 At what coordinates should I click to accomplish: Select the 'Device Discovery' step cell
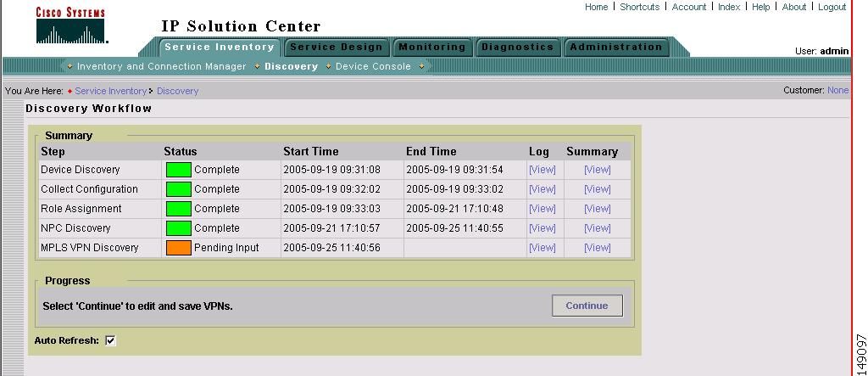[x=100, y=170]
